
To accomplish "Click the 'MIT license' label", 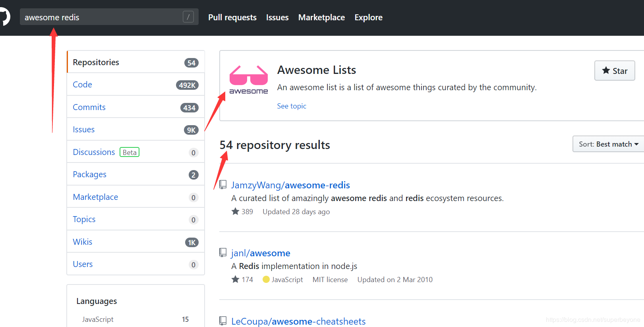I will pyautogui.click(x=330, y=280).
